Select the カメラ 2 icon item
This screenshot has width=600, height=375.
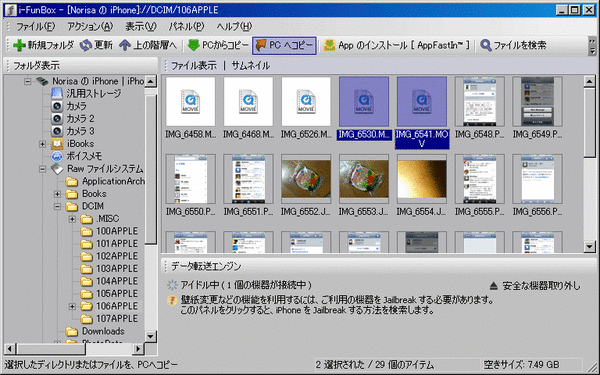point(72,119)
